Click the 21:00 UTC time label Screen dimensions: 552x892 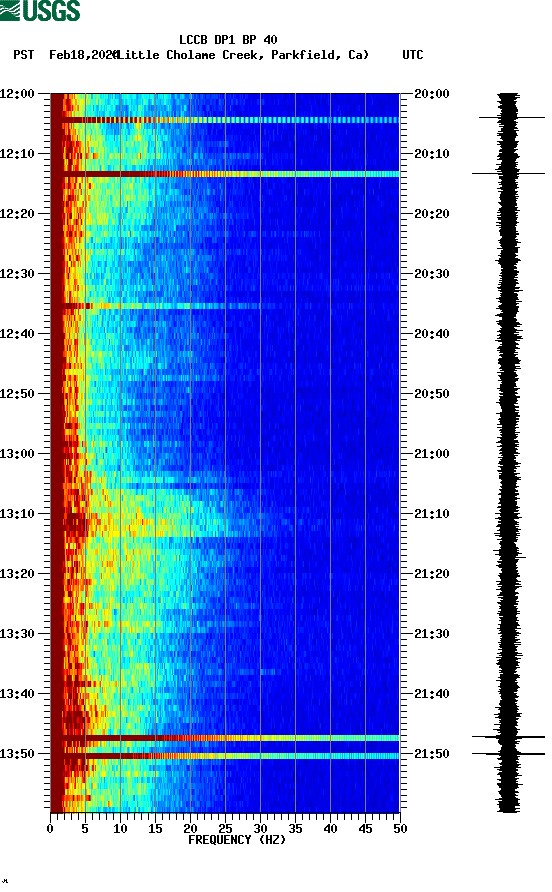tap(431, 454)
